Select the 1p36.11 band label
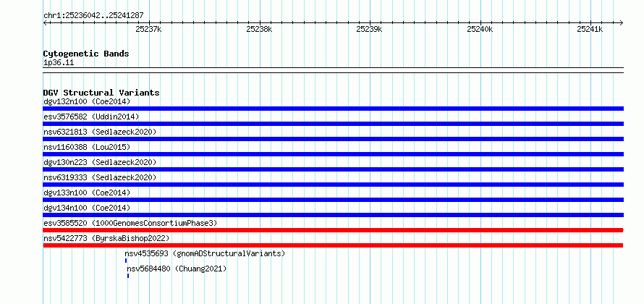The image size is (644, 304). (59, 63)
